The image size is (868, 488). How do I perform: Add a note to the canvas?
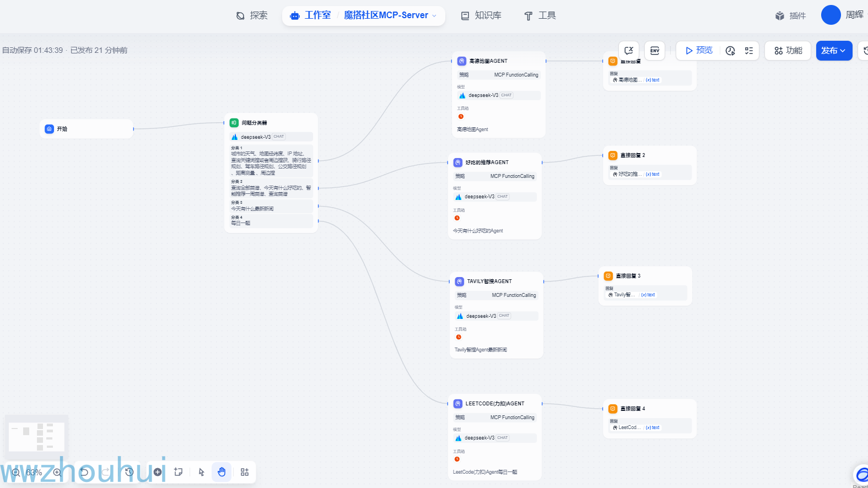point(179,472)
